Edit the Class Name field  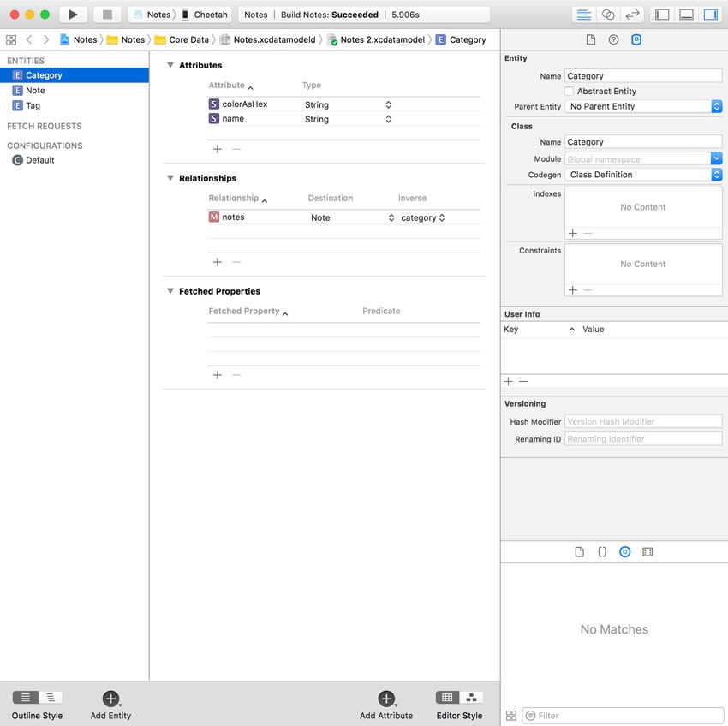643,141
